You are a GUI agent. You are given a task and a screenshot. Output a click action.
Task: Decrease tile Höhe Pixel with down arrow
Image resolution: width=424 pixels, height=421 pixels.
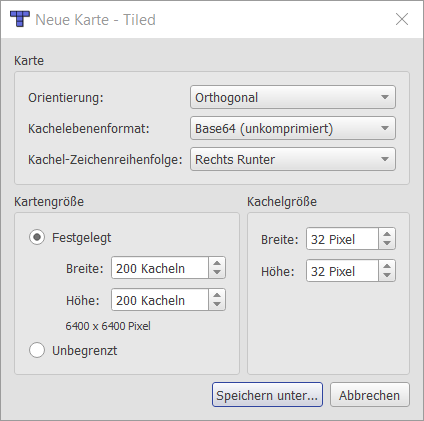[x=387, y=276]
